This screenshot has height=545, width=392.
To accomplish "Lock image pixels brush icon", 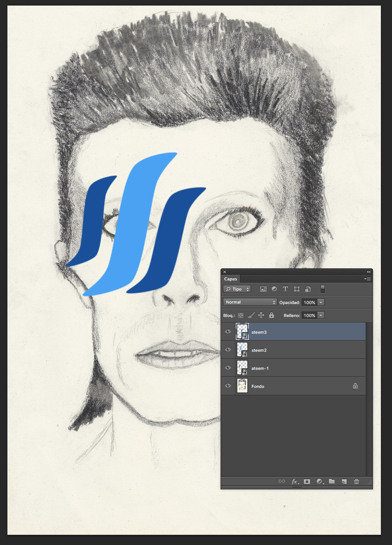I will point(251,315).
